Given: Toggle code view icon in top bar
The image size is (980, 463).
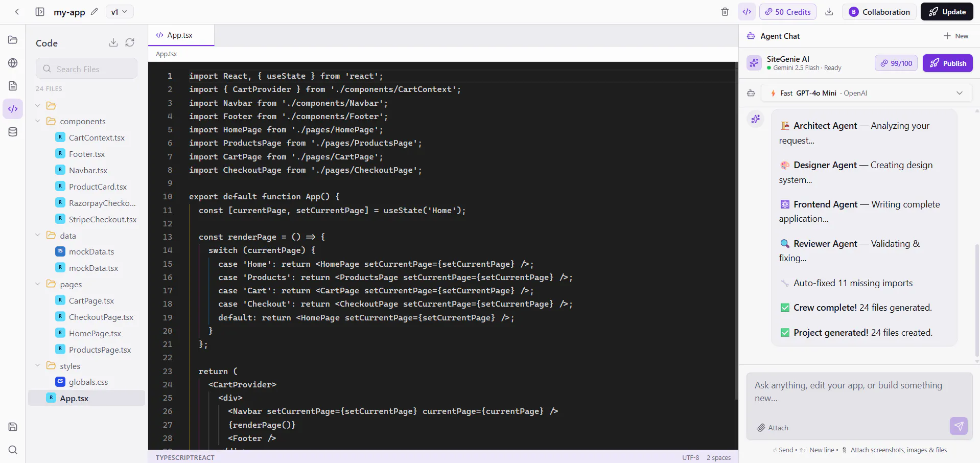Looking at the screenshot, I should tap(746, 12).
